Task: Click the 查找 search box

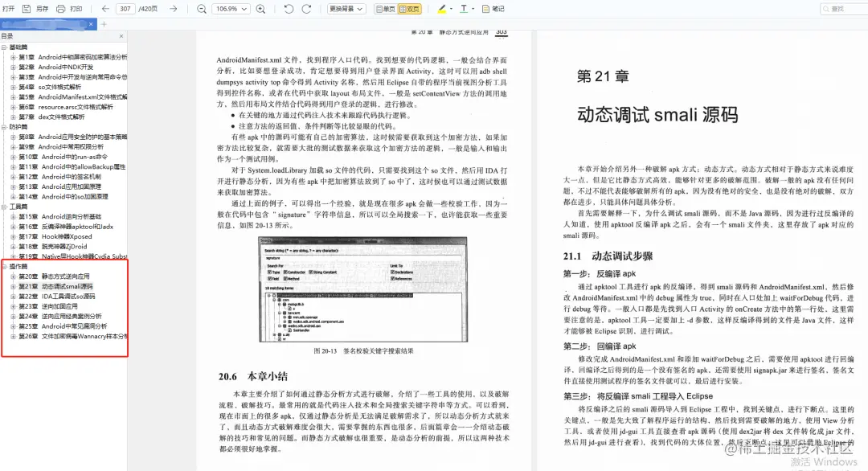Action: [x=844, y=9]
